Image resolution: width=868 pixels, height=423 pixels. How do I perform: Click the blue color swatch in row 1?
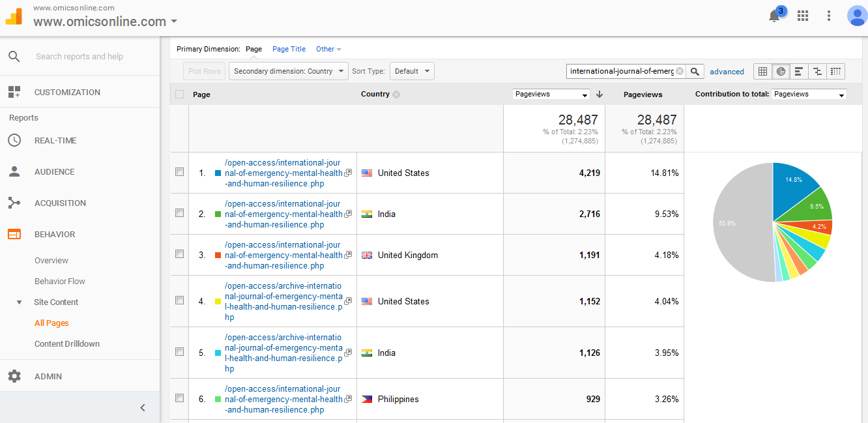tap(218, 173)
